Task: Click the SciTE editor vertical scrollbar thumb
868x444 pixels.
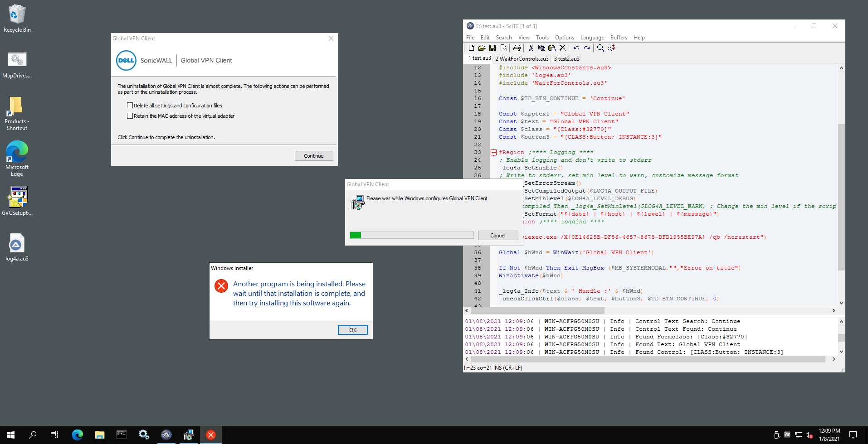Action: [841, 197]
